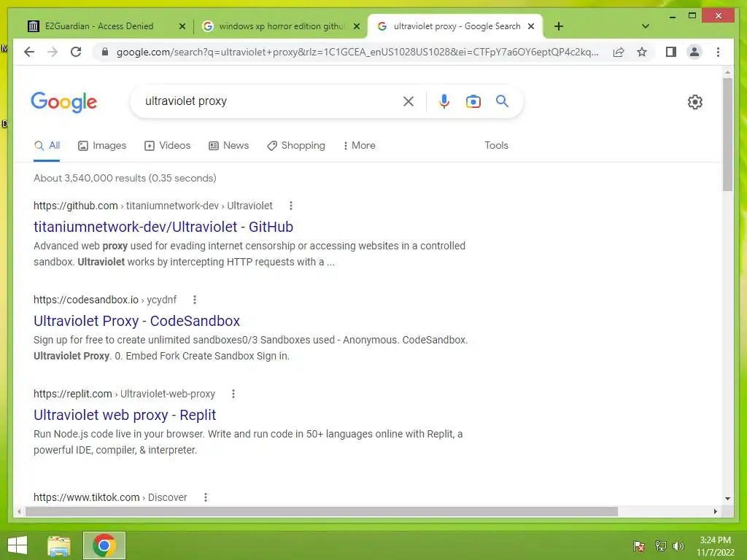Open the Action Center flag icon
The image size is (747, 560).
point(639,545)
